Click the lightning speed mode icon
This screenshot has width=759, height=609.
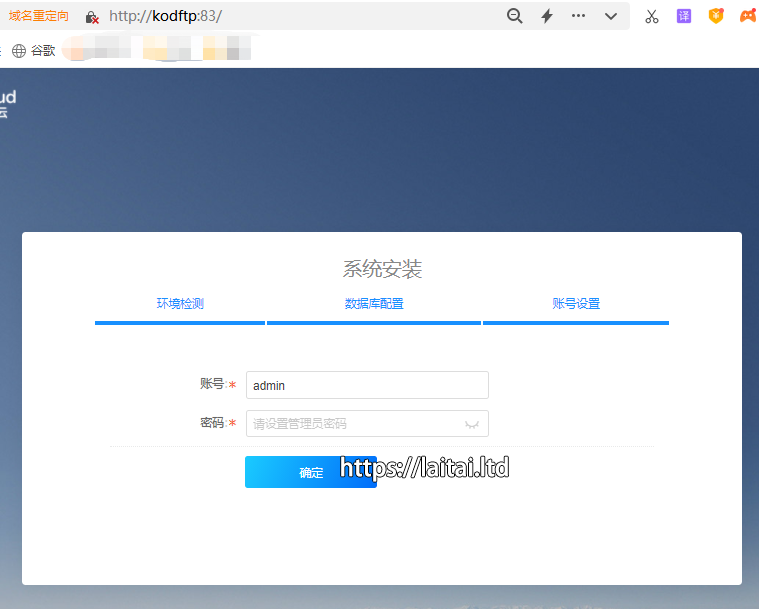click(x=547, y=16)
